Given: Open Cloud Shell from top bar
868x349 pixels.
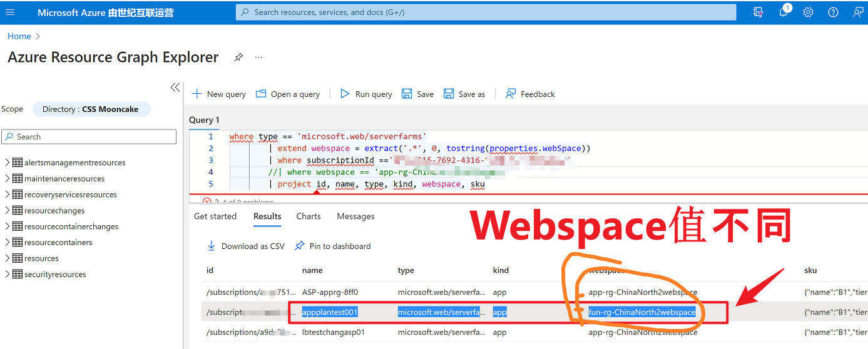Looking at the screenshot, I should point(758,13).
